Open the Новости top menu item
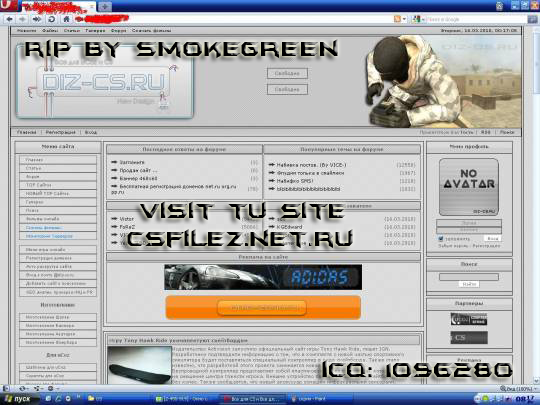Viewport: 540px width, 405px height. pos(27,31)
